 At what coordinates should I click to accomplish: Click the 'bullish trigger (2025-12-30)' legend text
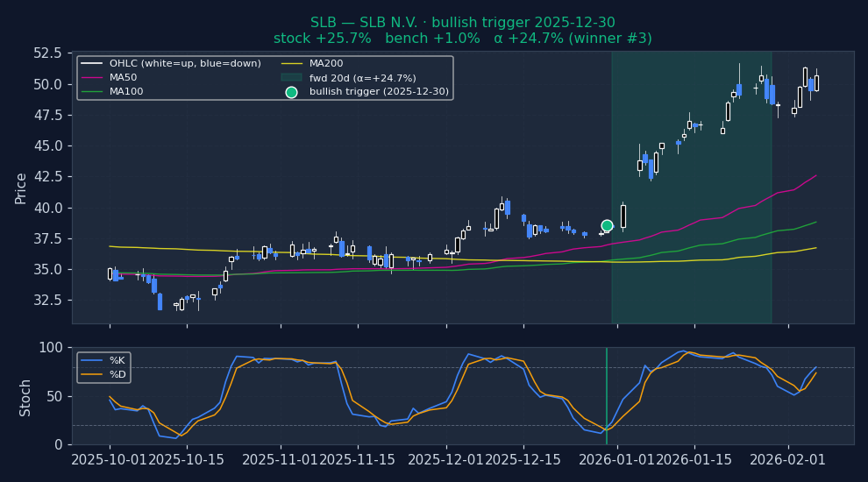[379, 92]
